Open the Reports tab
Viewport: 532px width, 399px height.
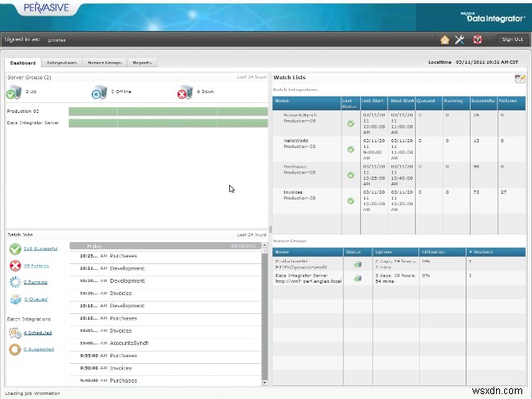(x=142, y=62)
